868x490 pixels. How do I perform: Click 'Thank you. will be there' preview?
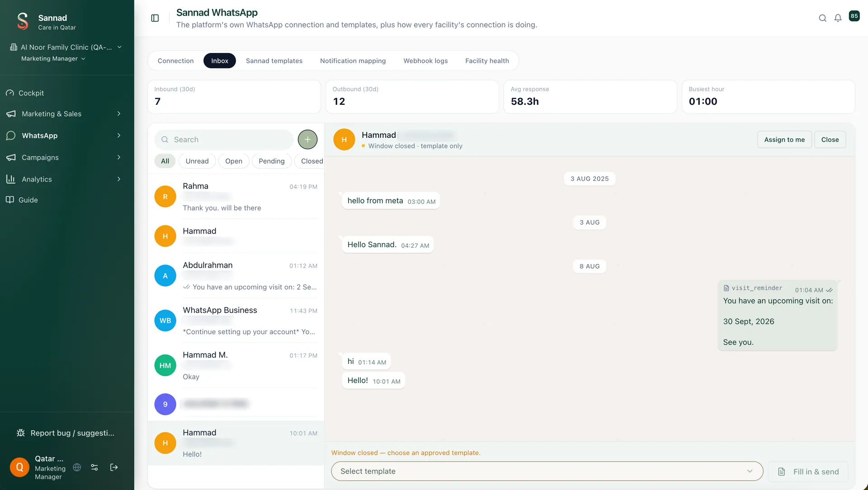tap(222, 208)
